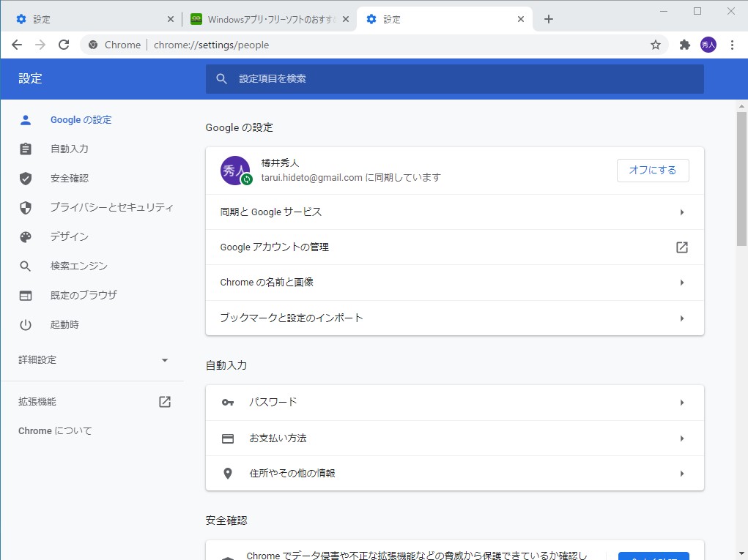Image resolution: width=748 pixels, height=560 pixels.
Task: Click the 安全確認 shield icon in sidebar
Action: pyautogui.click(x=26, y=178)
